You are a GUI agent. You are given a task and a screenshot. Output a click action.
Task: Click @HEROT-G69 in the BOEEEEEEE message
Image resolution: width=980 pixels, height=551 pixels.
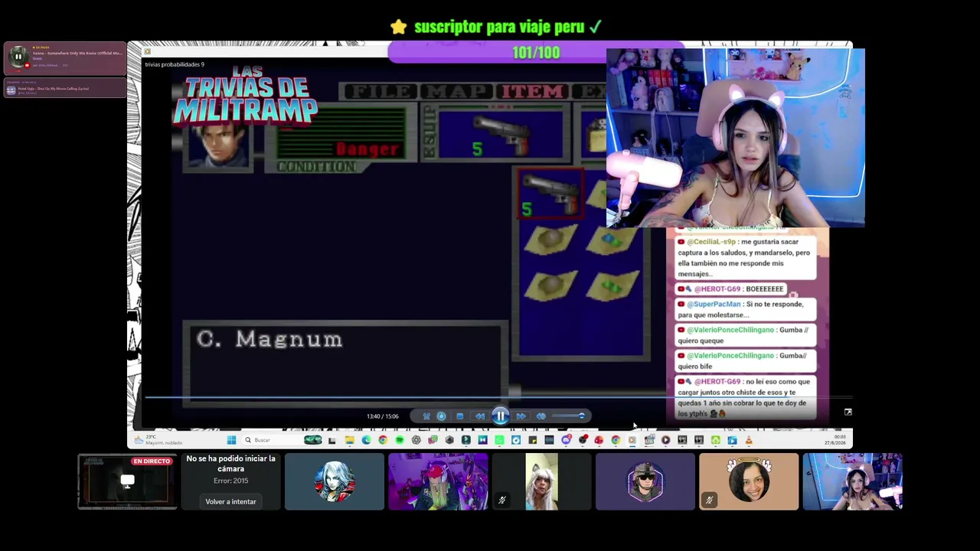pyautogui.click(x=717, y=289)
